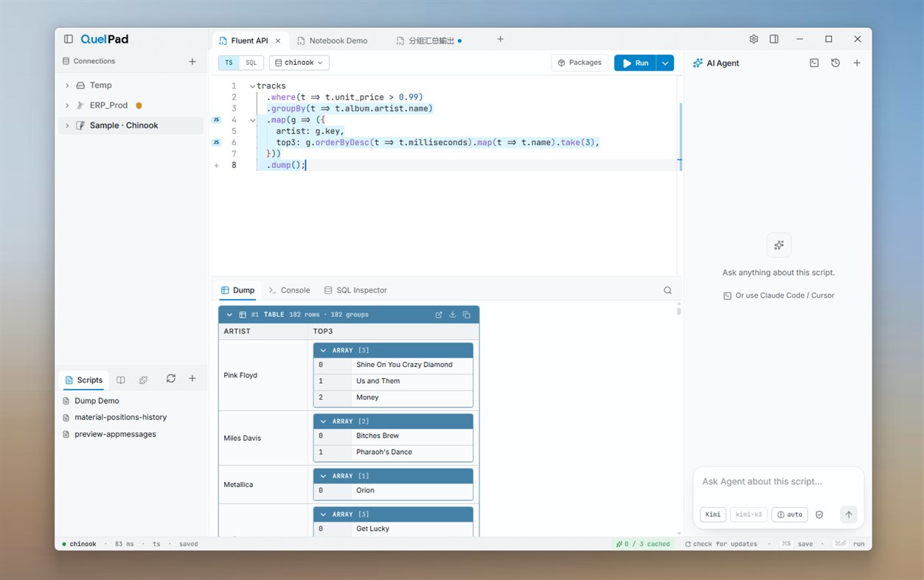Image resolution: width=924 pixels, height=580 pixels.
Task: Open the puzzle-piece extensions tab beside Scripts
Action: 143,380
